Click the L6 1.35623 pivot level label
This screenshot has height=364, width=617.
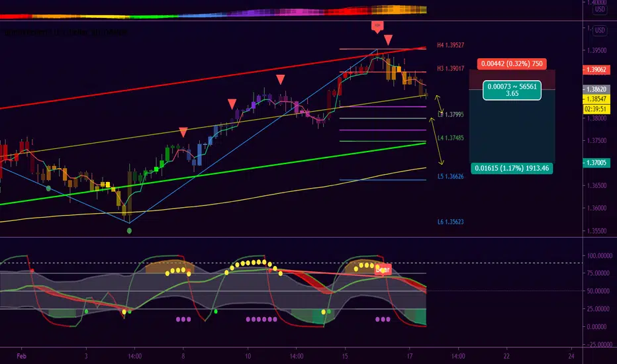click(x=451, y=222)
